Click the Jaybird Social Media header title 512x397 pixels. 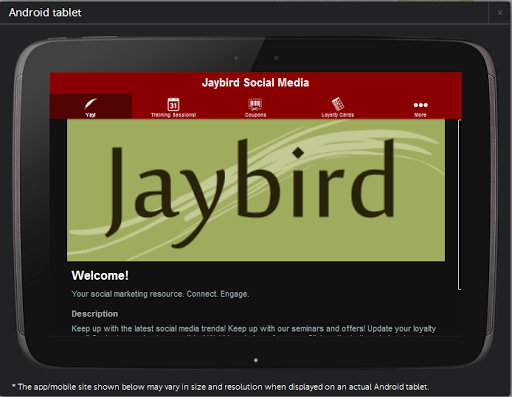(x=255, y=83)
